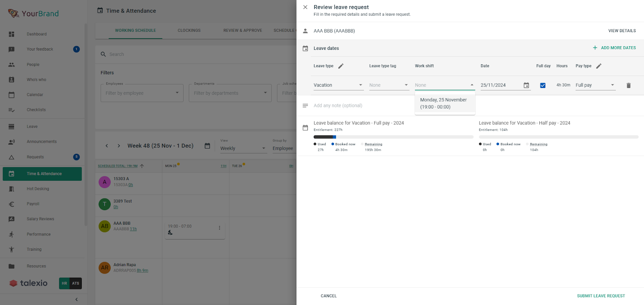
Task: Click the Full pay vacation balance bar
Action: pos(393,137)
